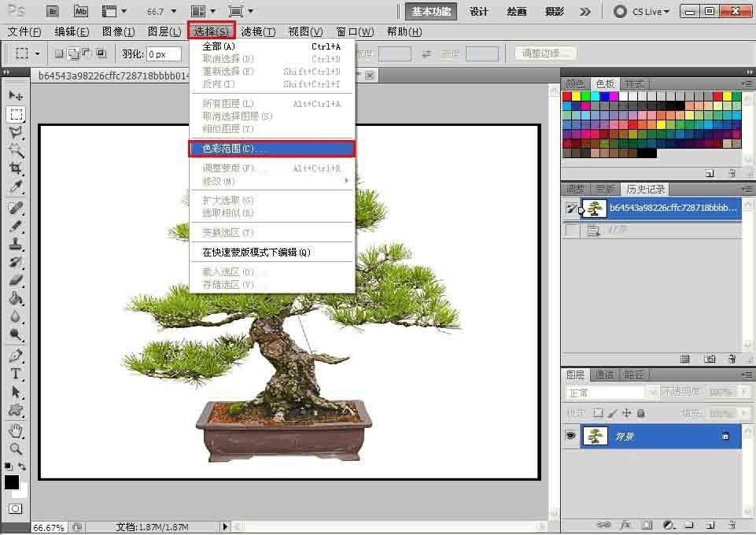Select the Lasso tool in toolbox
This screenshot has height=535, width=756.
click(x=16, y=133)
